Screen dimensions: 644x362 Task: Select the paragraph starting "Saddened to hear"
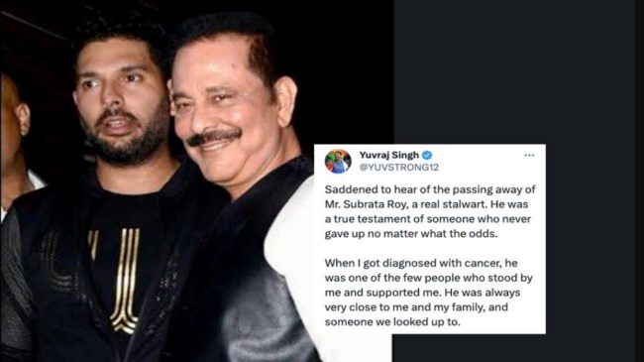click(430, 211)
